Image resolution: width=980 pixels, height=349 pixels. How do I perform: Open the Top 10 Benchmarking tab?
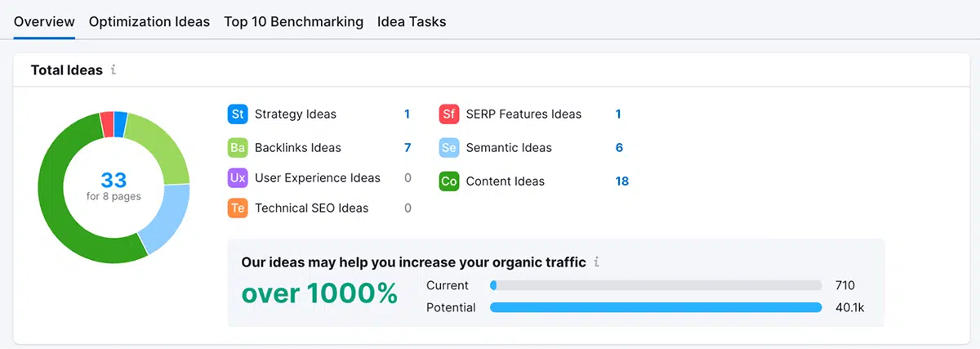tap(294, 22)
